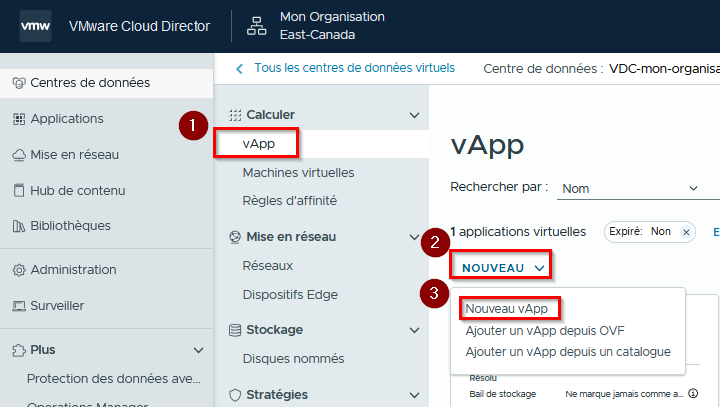Image resolution: width=720 pixels, height=407 pixels.
Task: Click the vmw logo icon
Action: (x=35, y=26)
